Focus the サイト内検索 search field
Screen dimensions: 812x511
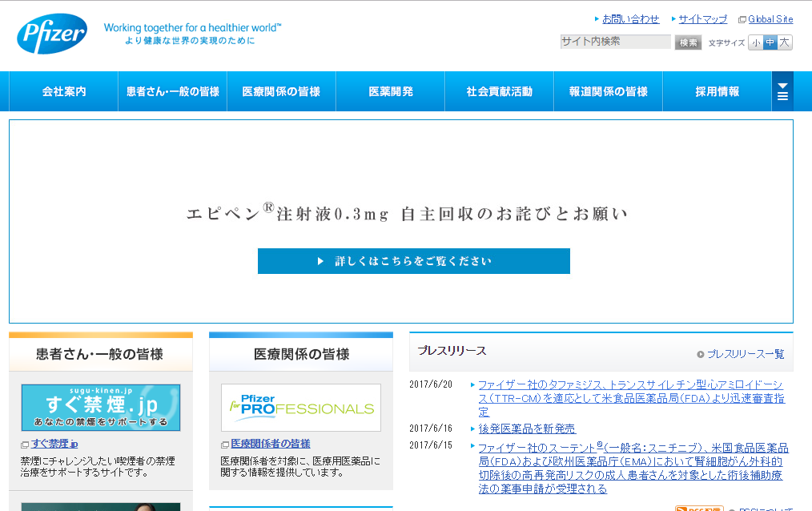point(615,42)
